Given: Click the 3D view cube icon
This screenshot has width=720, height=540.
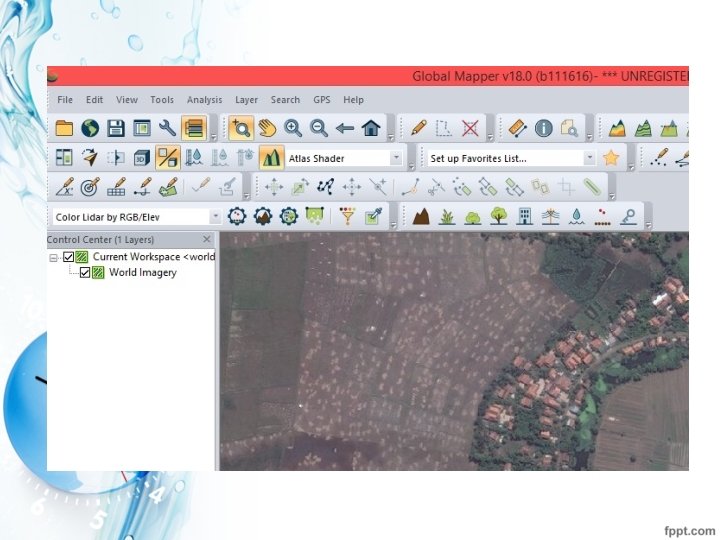Looking at the screenshot, I should point(142,158).
